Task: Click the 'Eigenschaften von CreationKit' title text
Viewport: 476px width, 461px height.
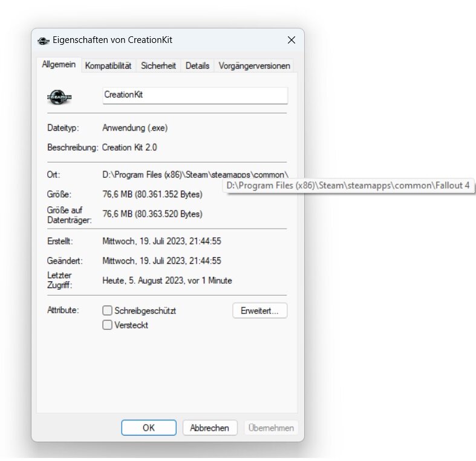Action: coord(112,40)
